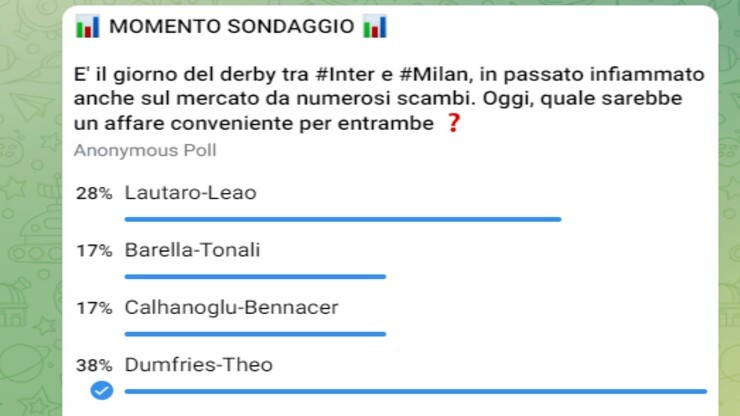Image resolution: width=740 pixels, height=416 pixels.
Task: Click the 17% result beside Calhanoglu-Bennacer
Action: 94,308
